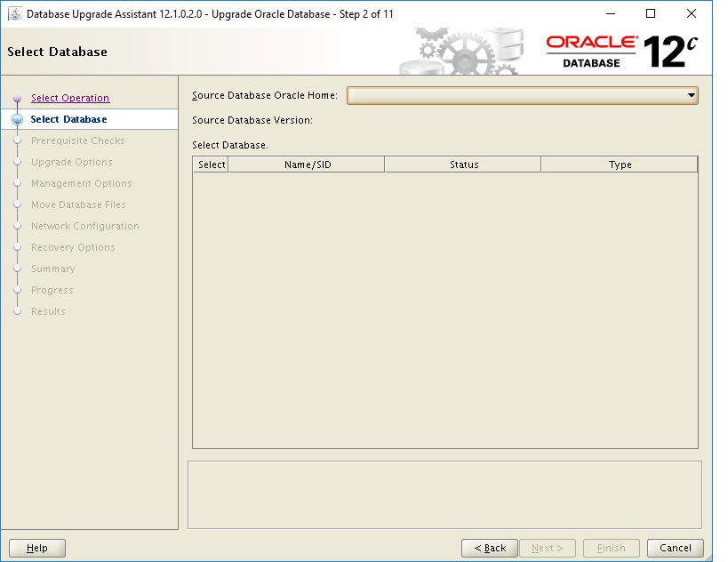Click the Prerequisite Checks step circle
The height and width of the screenshot is (562, 728).
point(18,140)
